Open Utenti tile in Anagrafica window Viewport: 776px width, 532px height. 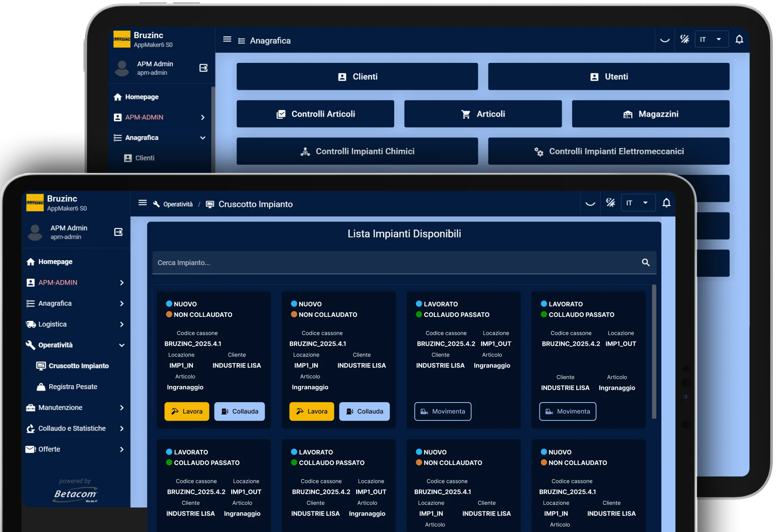[608, 77]
